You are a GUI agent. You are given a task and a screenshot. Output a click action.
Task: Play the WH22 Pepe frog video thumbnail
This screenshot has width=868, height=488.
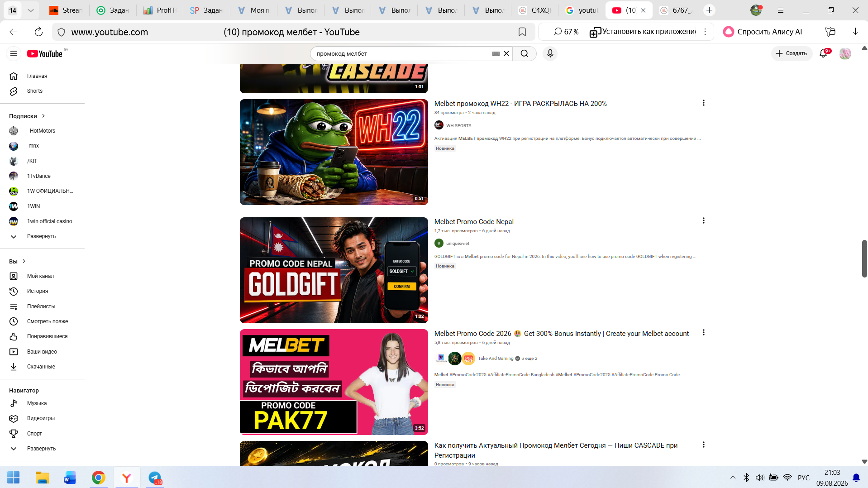[x=334, y=152]
